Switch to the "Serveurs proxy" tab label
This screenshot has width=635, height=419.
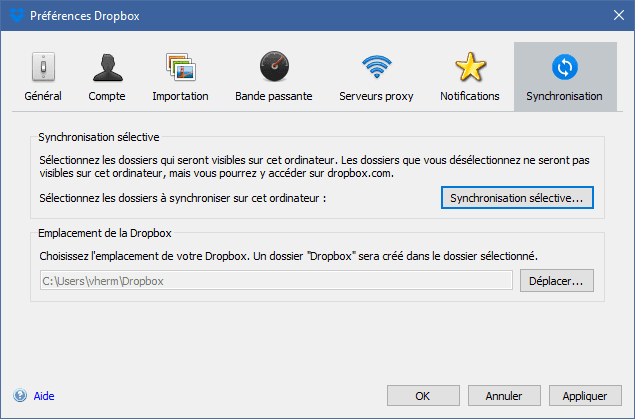pos(377,96)
